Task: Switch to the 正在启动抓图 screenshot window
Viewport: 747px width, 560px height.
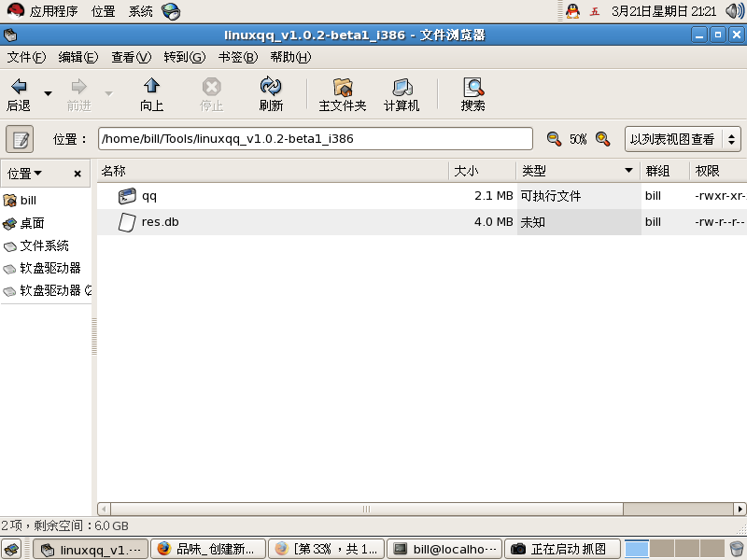Action: click(563, 550)
